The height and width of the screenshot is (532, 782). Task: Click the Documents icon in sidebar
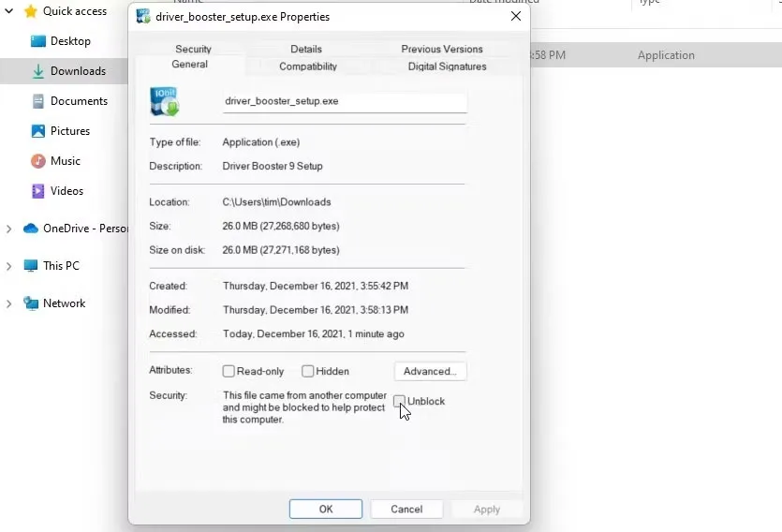pyautogui.click(x=37, y=101)
